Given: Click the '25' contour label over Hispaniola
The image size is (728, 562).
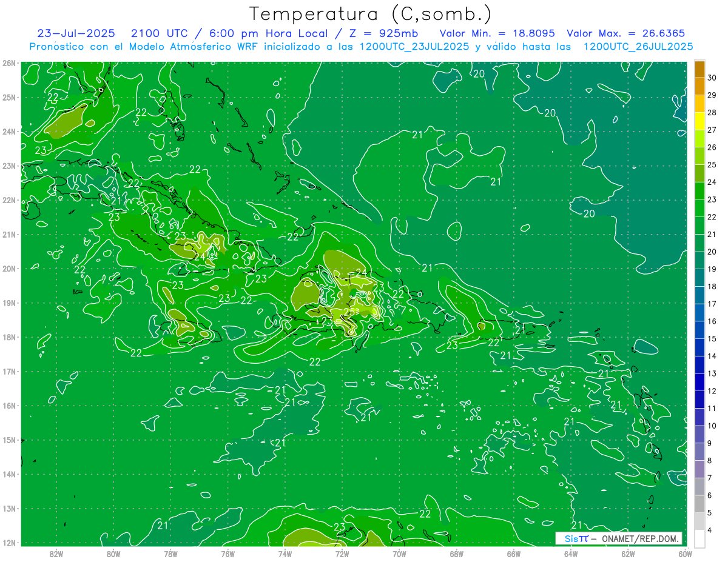Looking at the screenshot, I should tap(349, 312).
